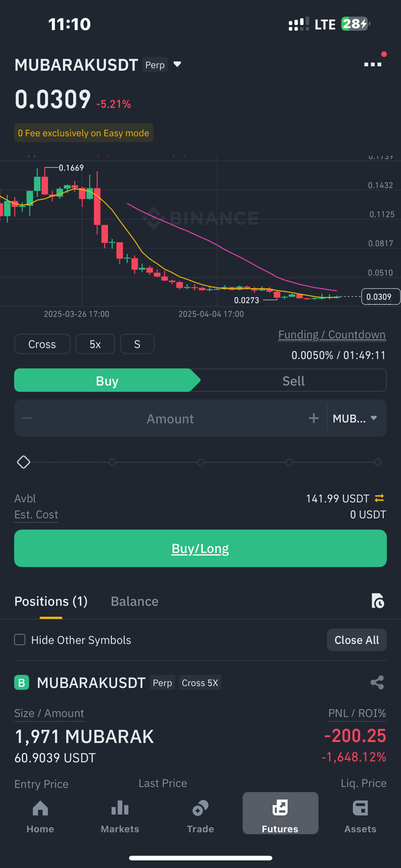Viewport: 401px width, 868px height.
Task: Switch to the Balance tab
Action: coord(135,601)
